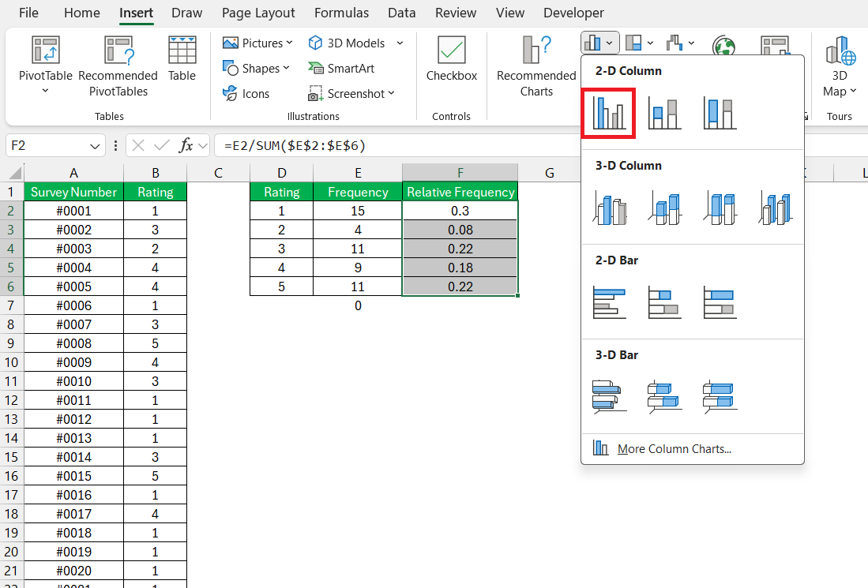Open the 3D Map feature
The width and height of the screenshot is (868, 588).
click(840, 66)
